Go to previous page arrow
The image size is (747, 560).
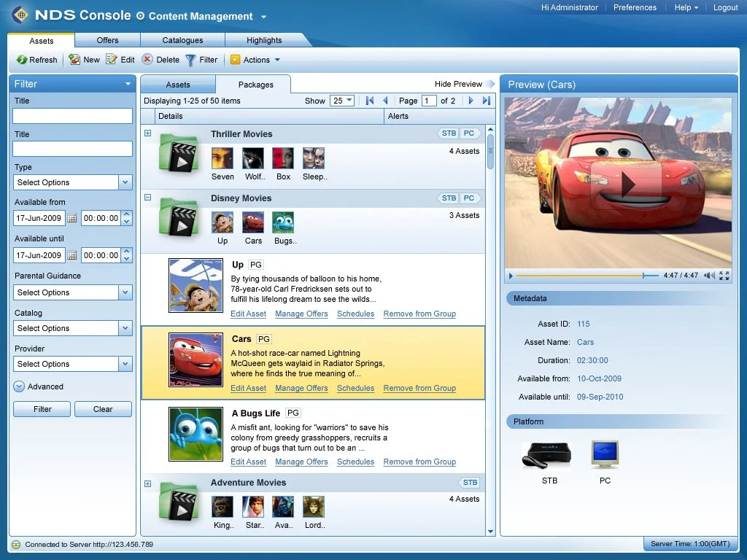coord(385,101)
